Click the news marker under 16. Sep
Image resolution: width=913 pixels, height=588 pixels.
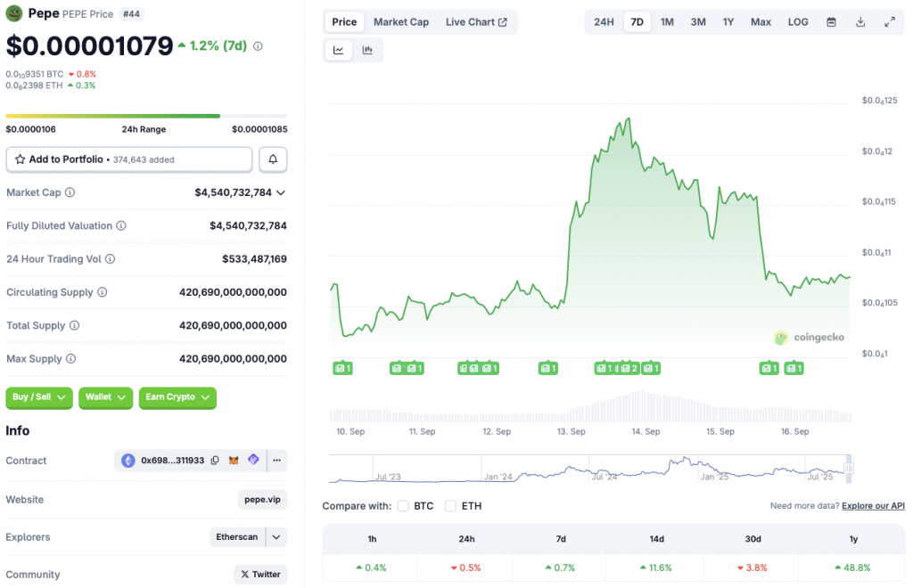click(794, 368)
